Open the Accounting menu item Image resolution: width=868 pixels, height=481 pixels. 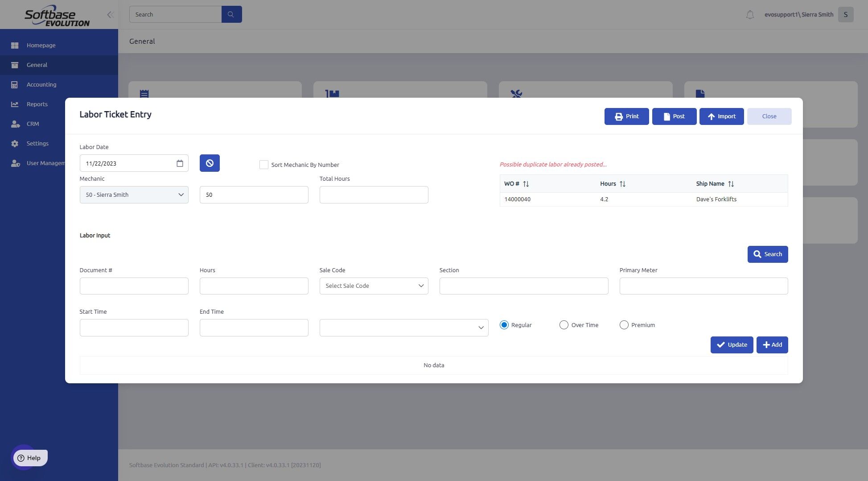41,84
